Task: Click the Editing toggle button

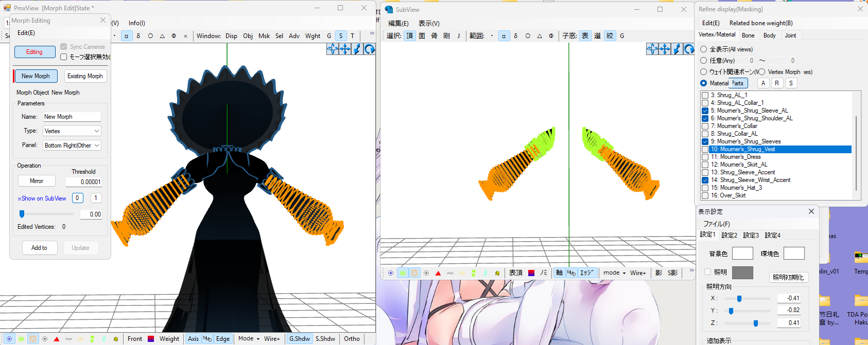Action: 34,52
